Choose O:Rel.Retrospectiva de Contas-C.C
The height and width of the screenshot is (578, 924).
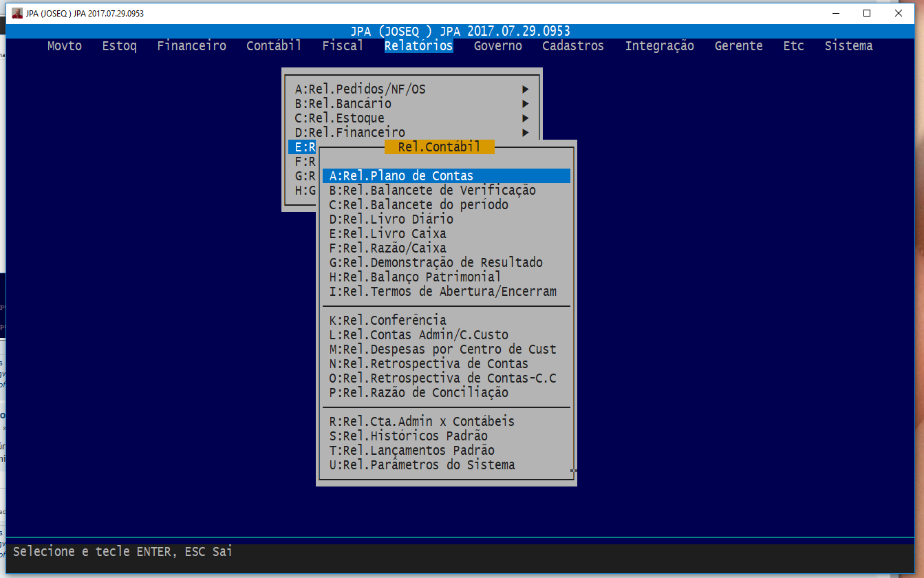(447, 378)
